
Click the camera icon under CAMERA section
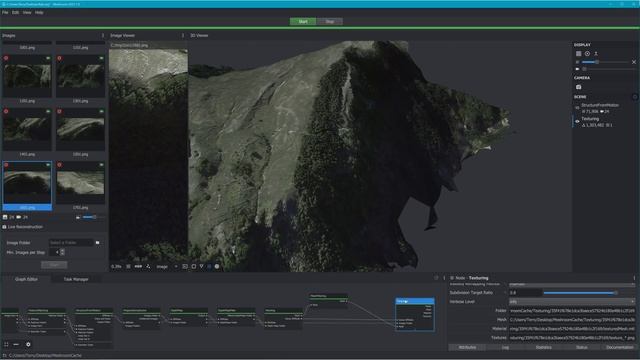coord(578,87)
